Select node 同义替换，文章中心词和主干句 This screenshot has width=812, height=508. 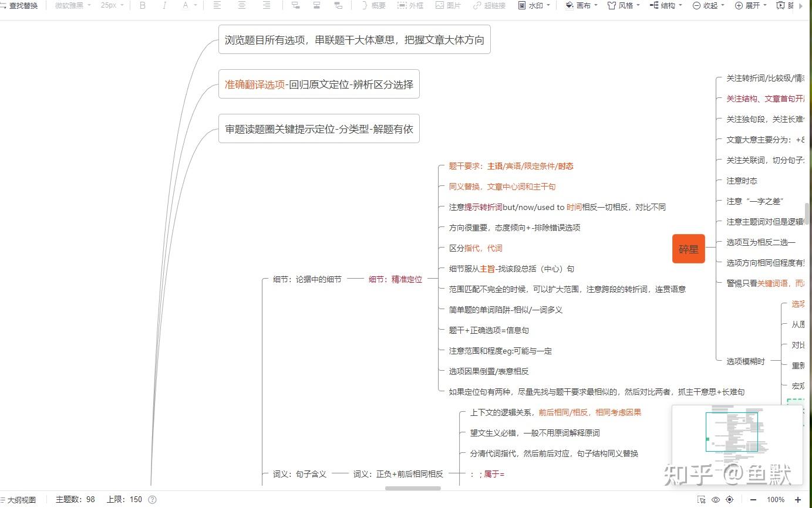tap(502, 187)
